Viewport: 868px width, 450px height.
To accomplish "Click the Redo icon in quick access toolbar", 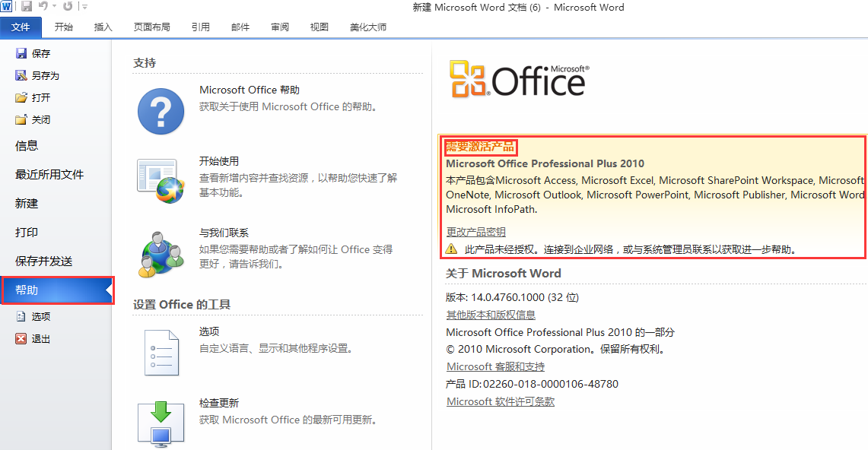I will [68, 7].
